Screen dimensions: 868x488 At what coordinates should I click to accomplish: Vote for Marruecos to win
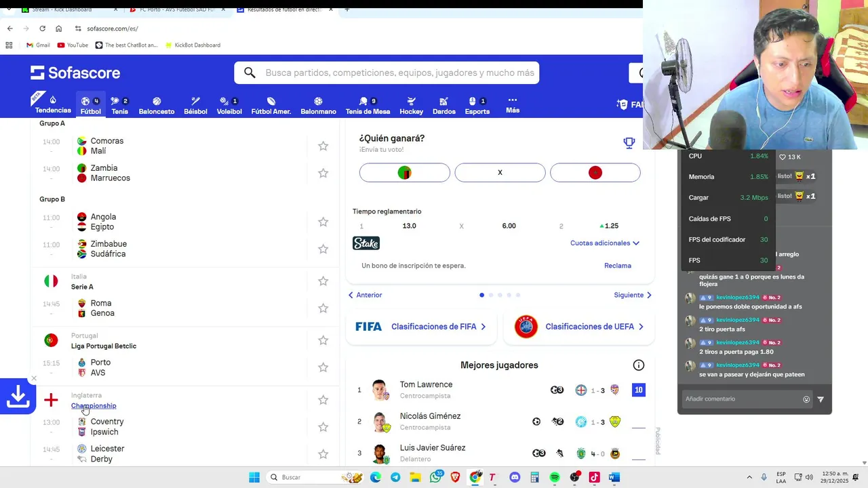tap(595, 173)
